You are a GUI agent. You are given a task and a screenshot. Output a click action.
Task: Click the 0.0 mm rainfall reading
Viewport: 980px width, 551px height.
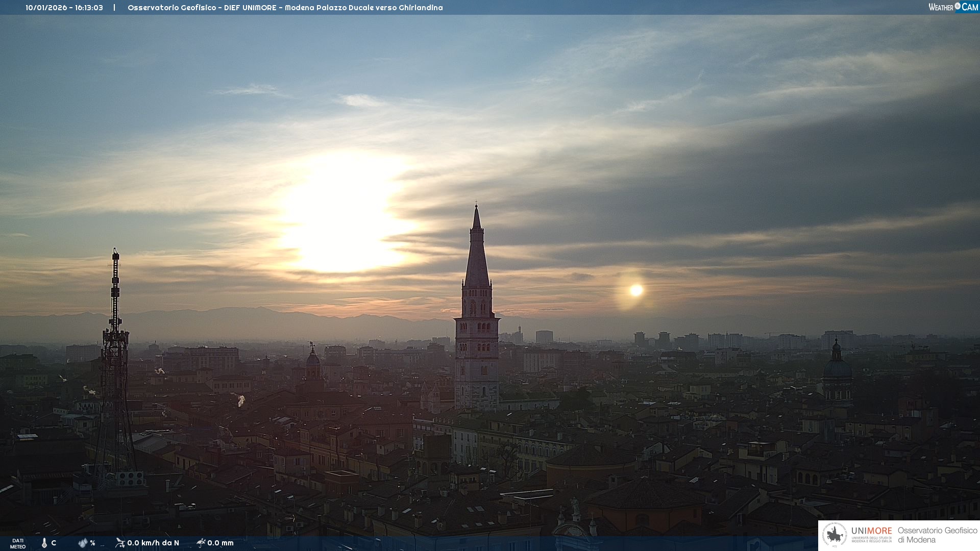tap(220, 543)
